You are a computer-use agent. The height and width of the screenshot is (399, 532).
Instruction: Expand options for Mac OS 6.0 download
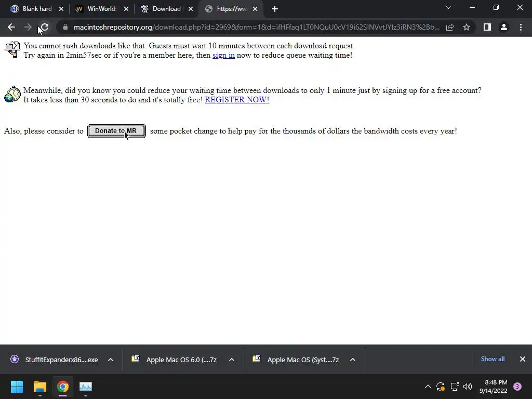click(x=232, y=360)
